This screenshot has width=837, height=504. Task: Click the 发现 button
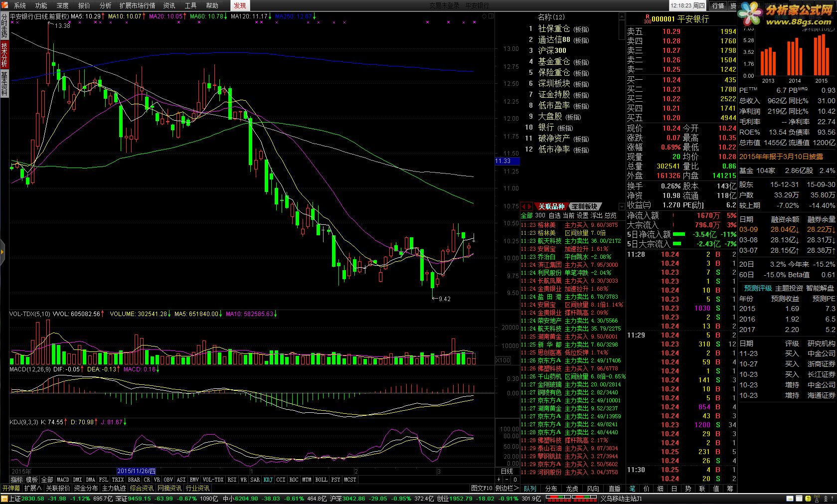coord(240,5)
